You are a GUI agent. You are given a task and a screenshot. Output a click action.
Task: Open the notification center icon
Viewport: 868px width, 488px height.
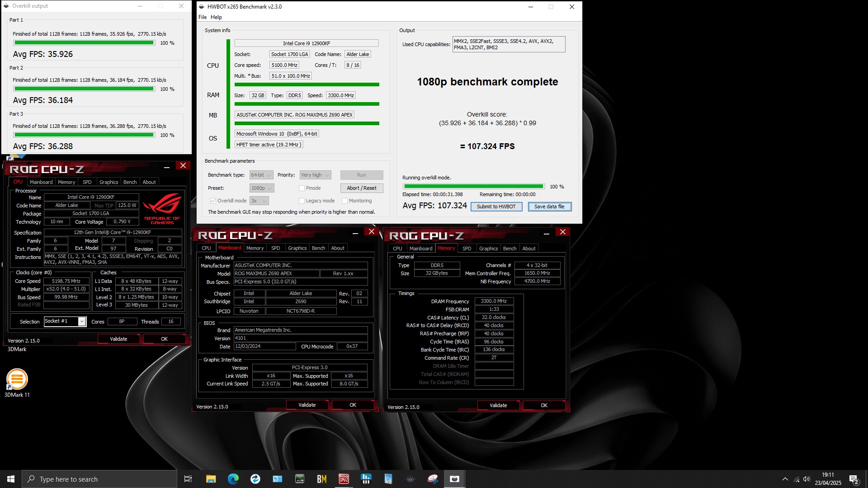(854, 479)
